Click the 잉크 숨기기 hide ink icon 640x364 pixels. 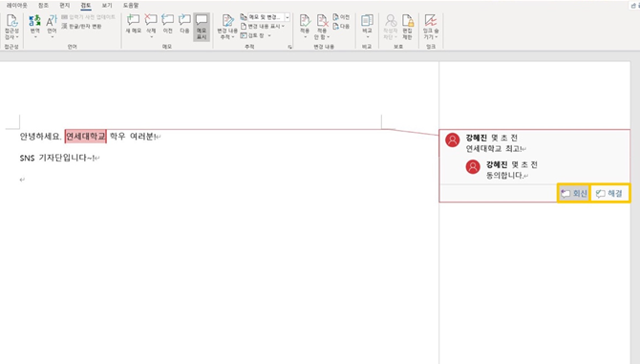pyautogui.click(x=431, y=20)
